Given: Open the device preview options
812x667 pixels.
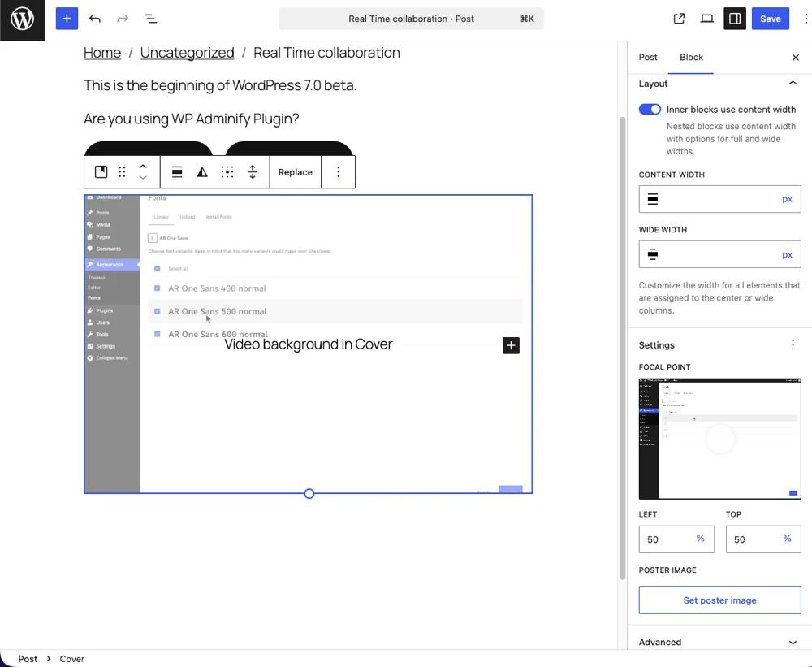Looking at the screenshot, I should click(x=707, y=19).
